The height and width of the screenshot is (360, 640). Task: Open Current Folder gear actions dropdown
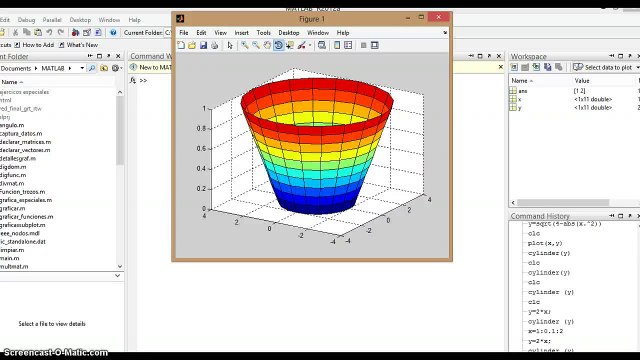coord(117,68)
